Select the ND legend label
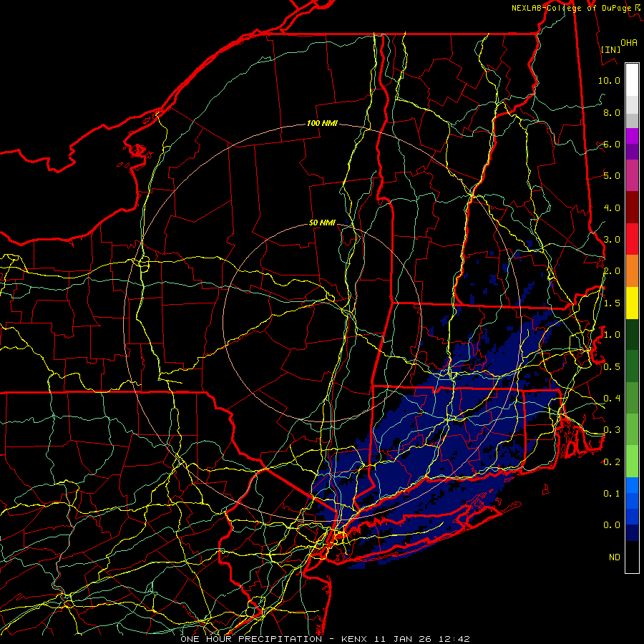The image size is (644, 644). click(615, 557)
